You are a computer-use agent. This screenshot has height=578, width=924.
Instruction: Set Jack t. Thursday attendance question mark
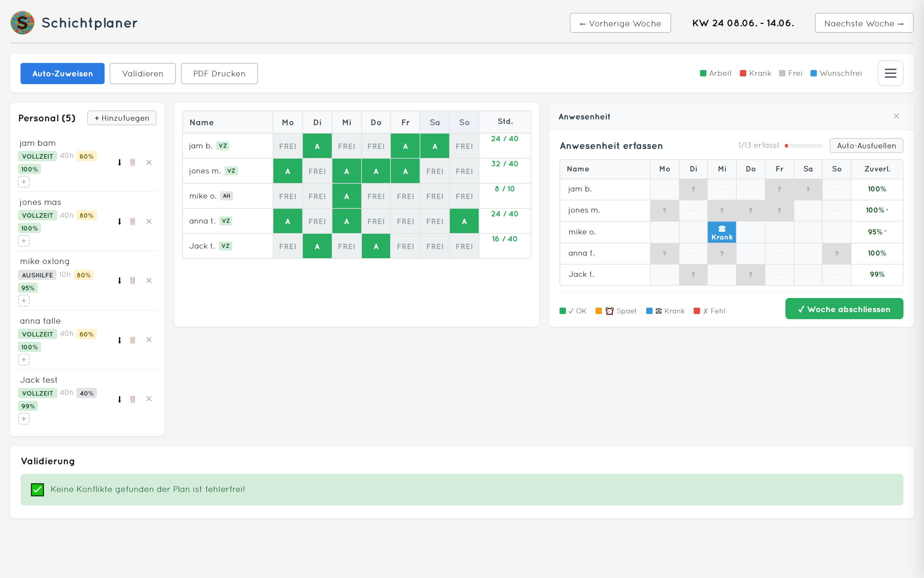coord(750,275)
